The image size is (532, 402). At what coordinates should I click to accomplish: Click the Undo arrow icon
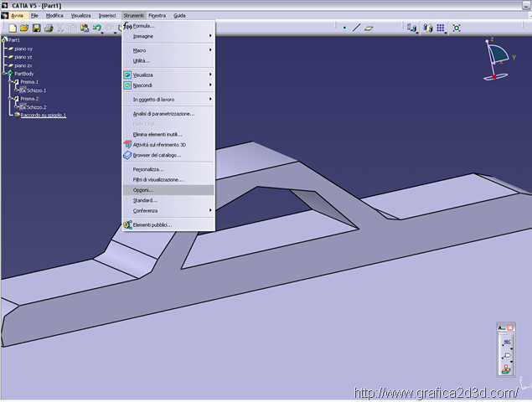[x=96, y=28]
